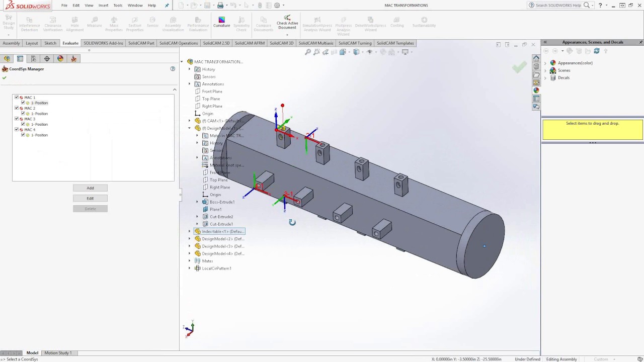Viewport: 644px width, 362px height.
Task: Open CoordSys Manager help icon
Action: [173, 69]
